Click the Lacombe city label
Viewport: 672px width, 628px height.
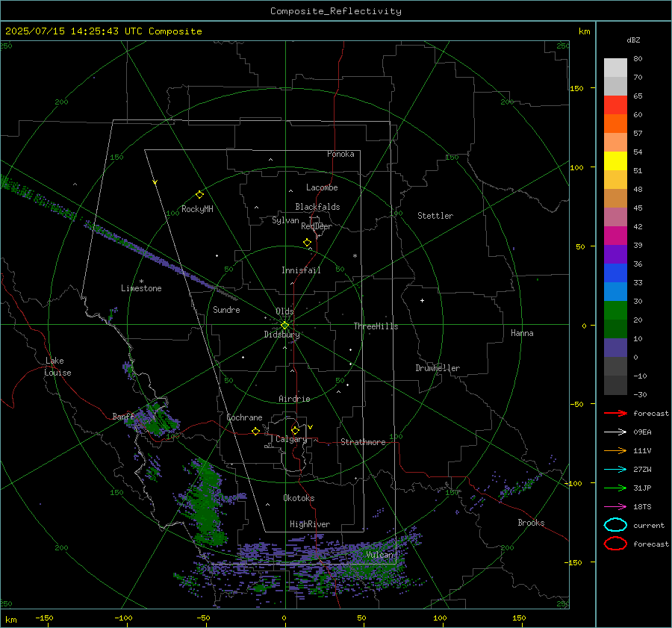322,187
